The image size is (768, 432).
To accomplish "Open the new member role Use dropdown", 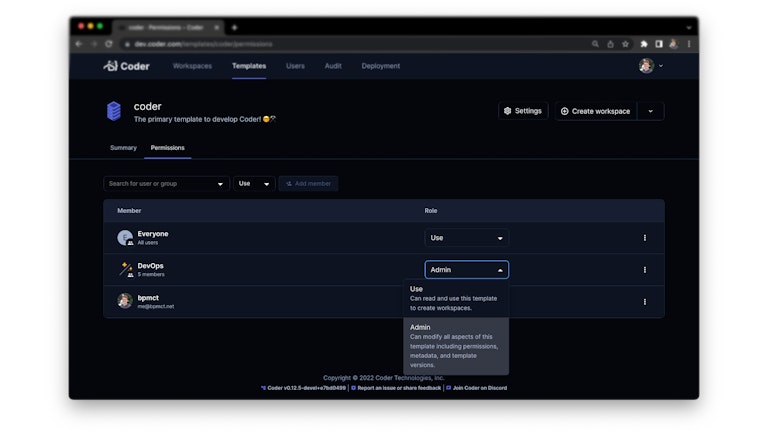I will click(254, 184).
